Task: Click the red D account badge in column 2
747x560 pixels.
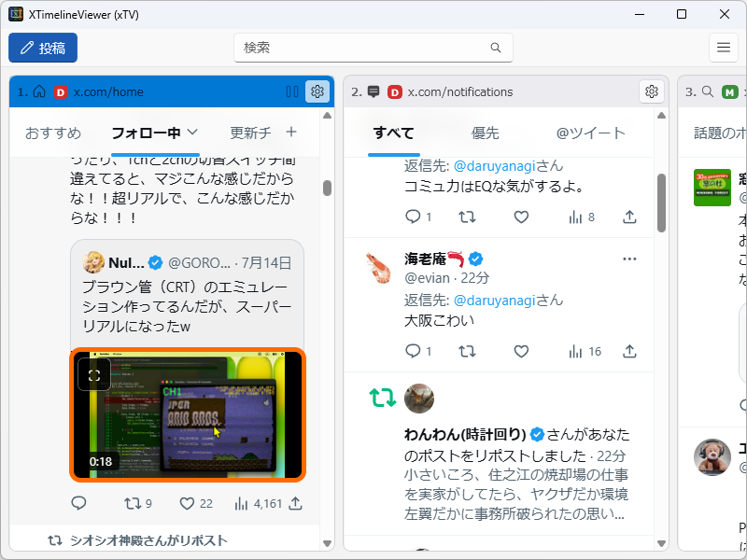Action: click(x=394, y=91)
